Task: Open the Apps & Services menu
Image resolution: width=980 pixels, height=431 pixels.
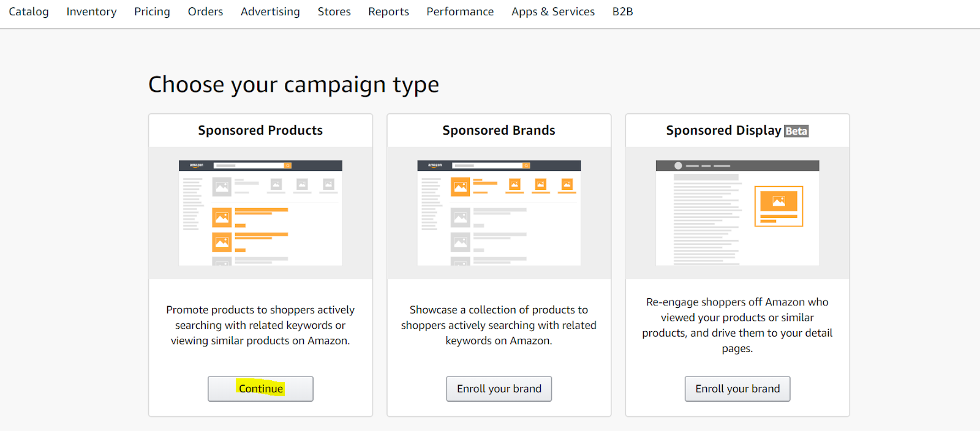Action: click(x=553, y=12)
